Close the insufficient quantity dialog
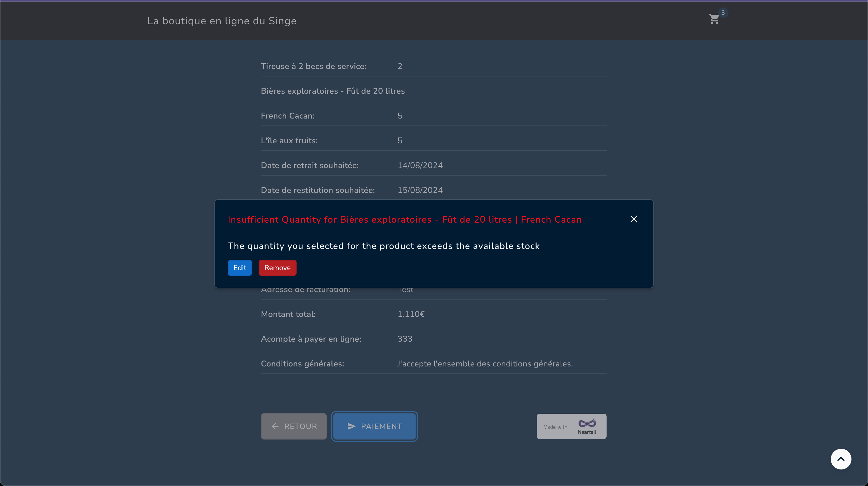Screen dimensions: 868x486 633,219
